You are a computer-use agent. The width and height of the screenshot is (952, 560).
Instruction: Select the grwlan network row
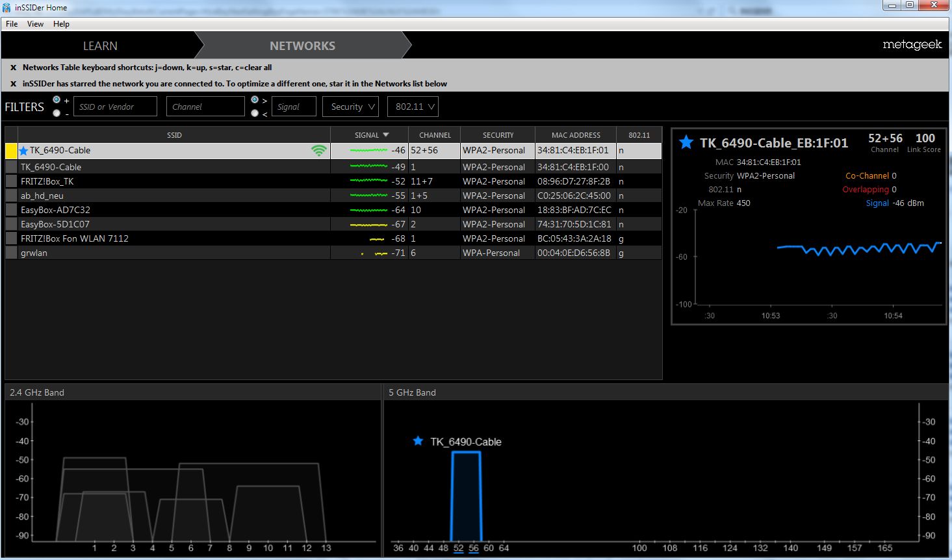(333, 253)
